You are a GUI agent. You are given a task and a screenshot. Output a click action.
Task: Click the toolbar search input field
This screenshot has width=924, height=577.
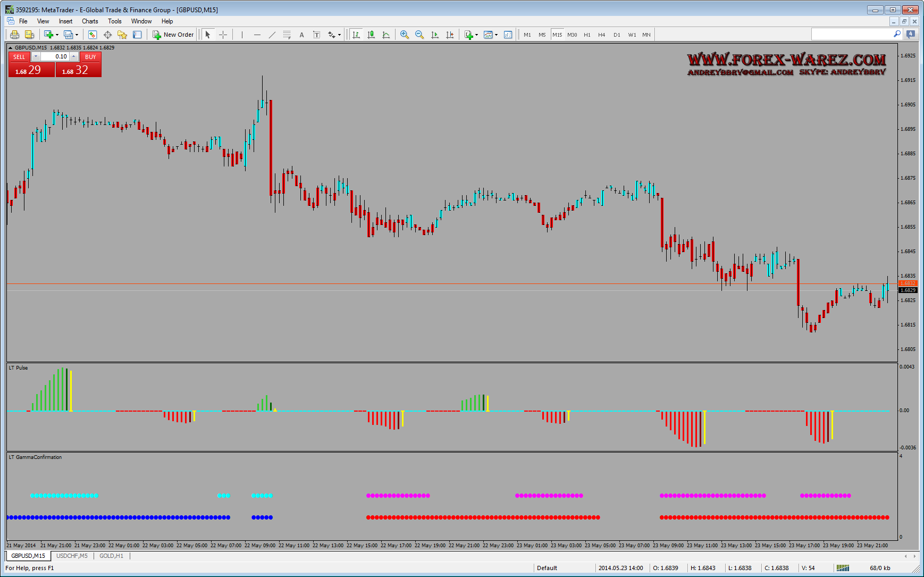point(851,35)
